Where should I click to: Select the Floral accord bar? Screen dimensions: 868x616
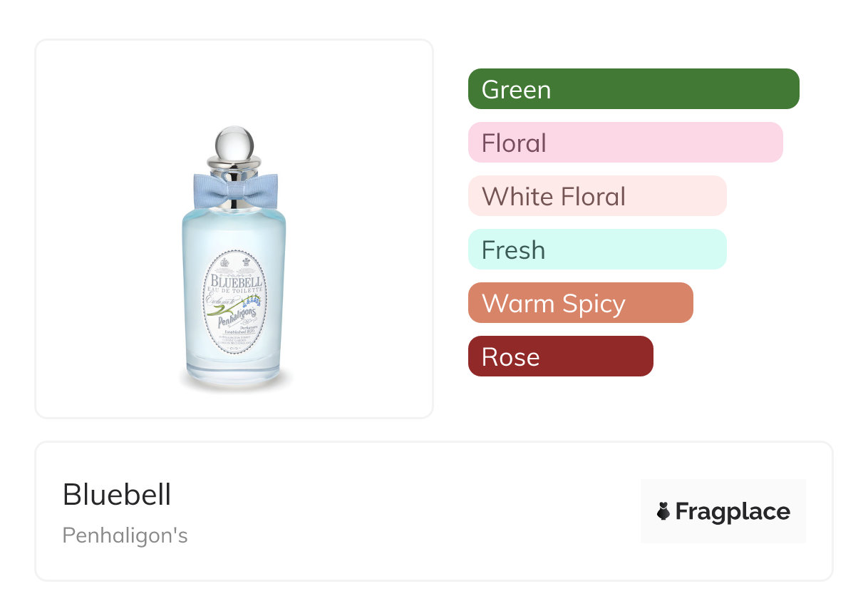pyautogui.click(x=625, y=143)
